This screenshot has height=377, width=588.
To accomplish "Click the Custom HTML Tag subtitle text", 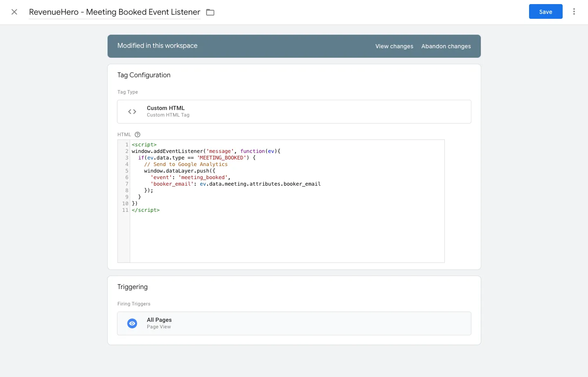I will click(x=168, y=115).
